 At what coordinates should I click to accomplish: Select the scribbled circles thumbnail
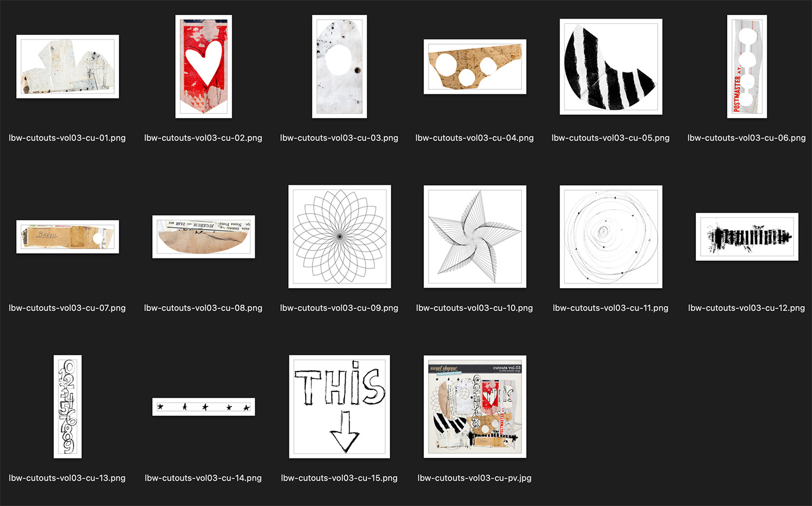611,236
